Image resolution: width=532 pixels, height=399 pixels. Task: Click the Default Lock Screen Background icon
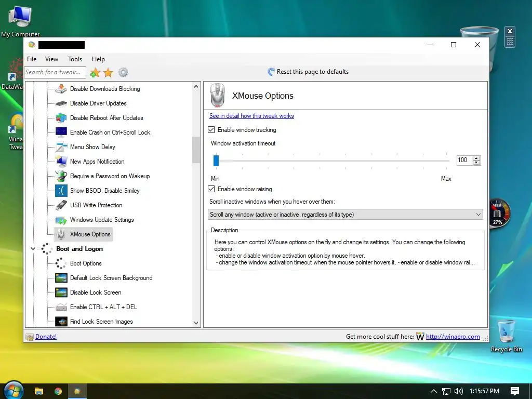61,278
